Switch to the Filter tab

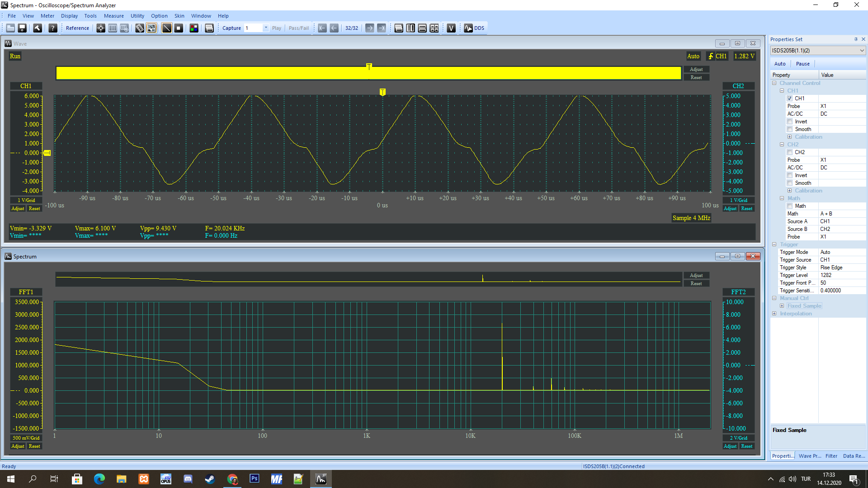[831, 456]
